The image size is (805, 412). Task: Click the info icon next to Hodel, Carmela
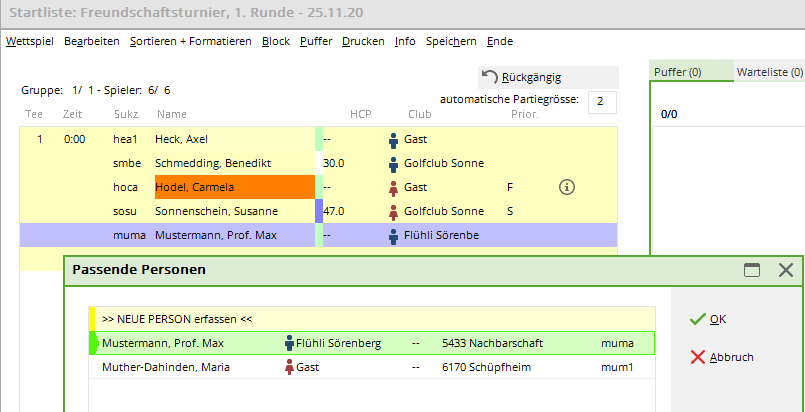click(566, 187)
